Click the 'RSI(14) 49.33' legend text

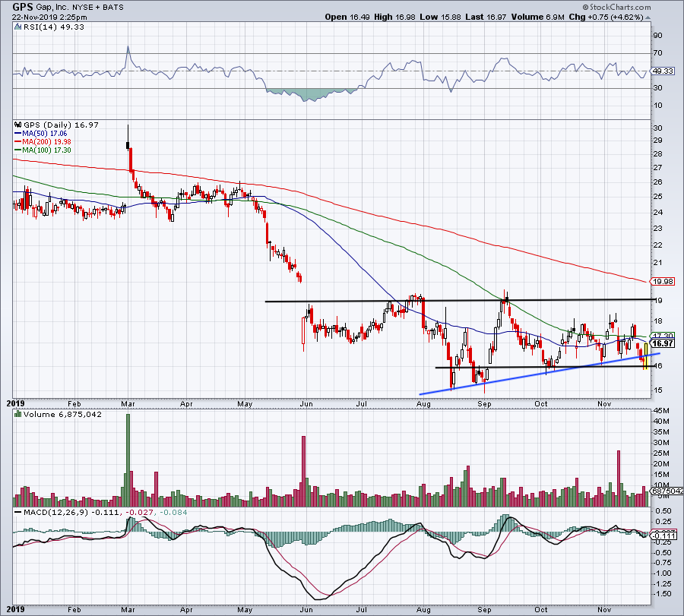pyautogui.click(x=52, y=27)
